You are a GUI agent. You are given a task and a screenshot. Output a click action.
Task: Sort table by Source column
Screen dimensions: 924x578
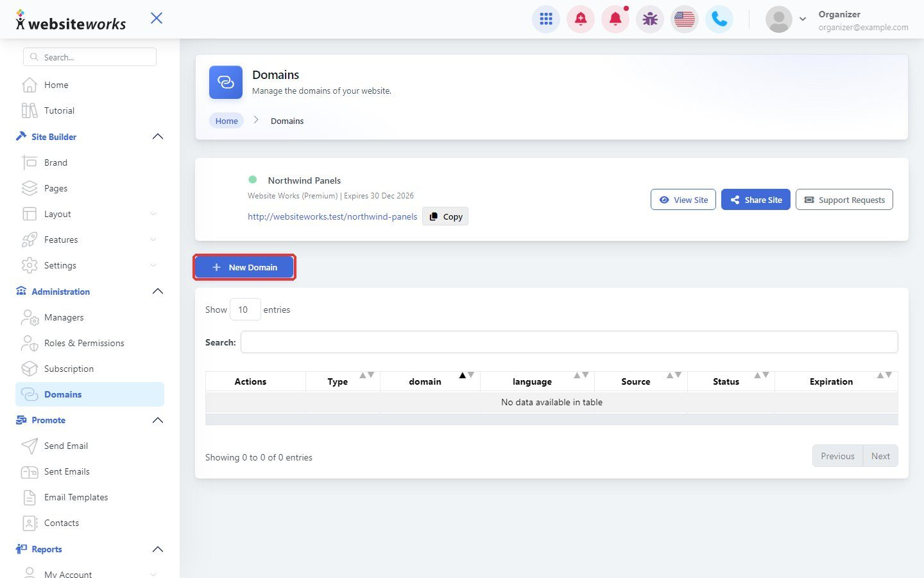641,381
